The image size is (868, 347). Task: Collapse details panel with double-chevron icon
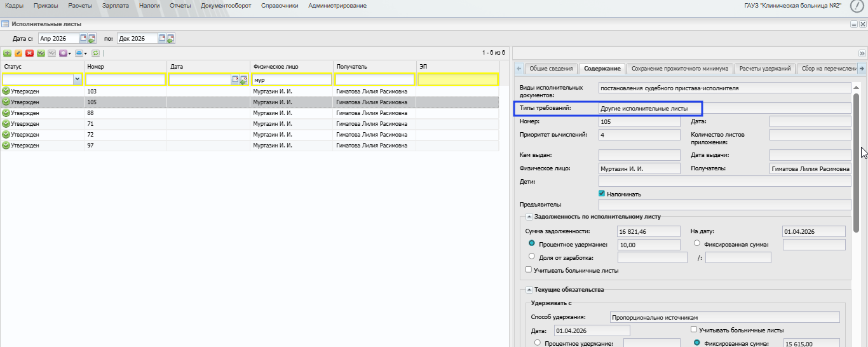(862, 53)
